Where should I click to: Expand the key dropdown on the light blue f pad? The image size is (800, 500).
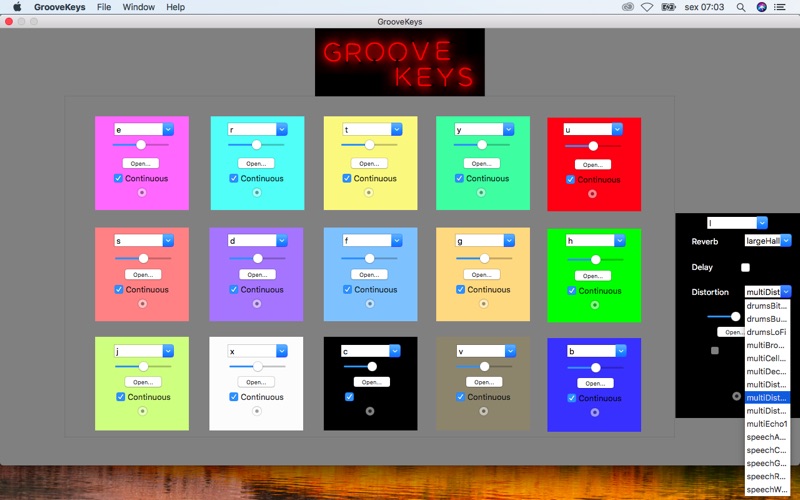tap(396, 240)
